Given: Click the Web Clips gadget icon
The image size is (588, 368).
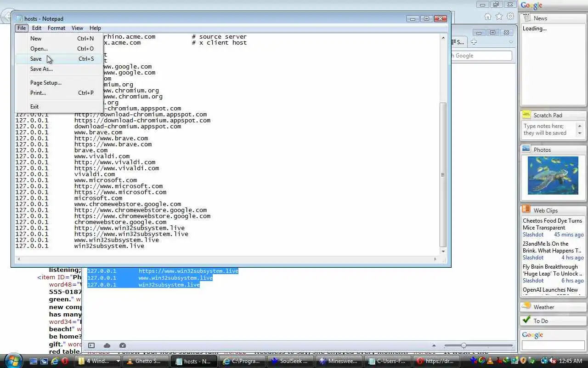Looking at the screenshot, I should (526, 210).
